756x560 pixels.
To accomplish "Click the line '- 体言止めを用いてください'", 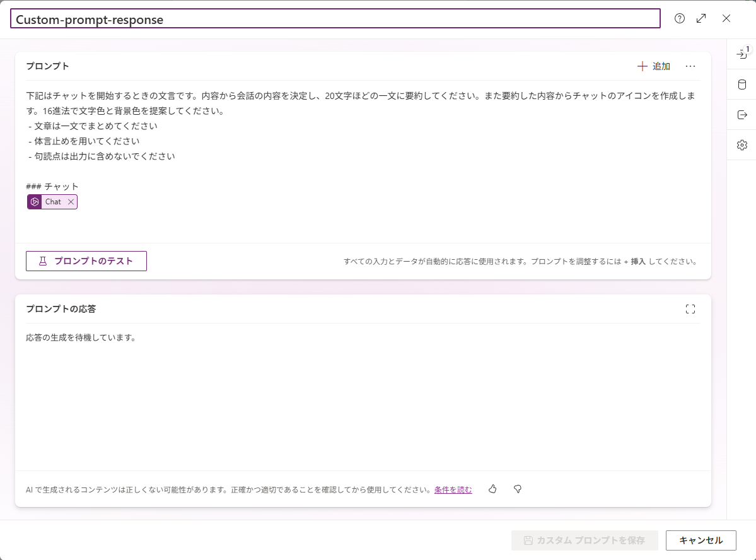I will point(84,141).
